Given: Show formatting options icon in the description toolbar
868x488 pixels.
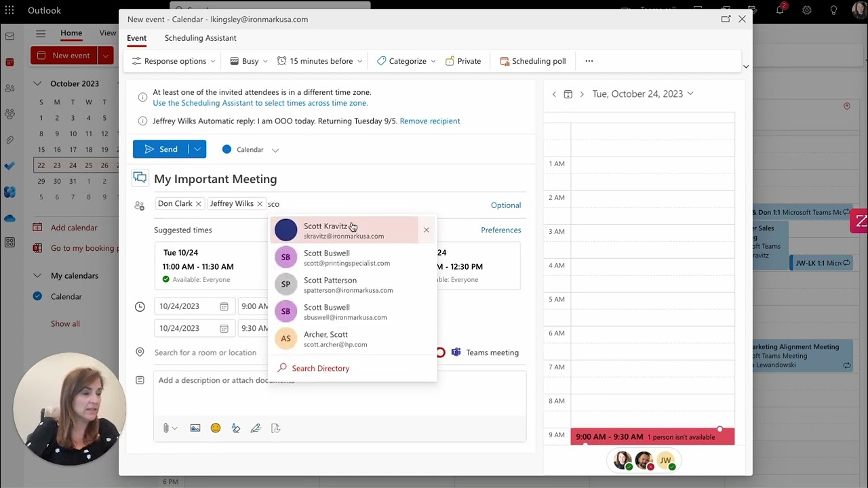Looking at the screenshot, I should tap(235, 428).
